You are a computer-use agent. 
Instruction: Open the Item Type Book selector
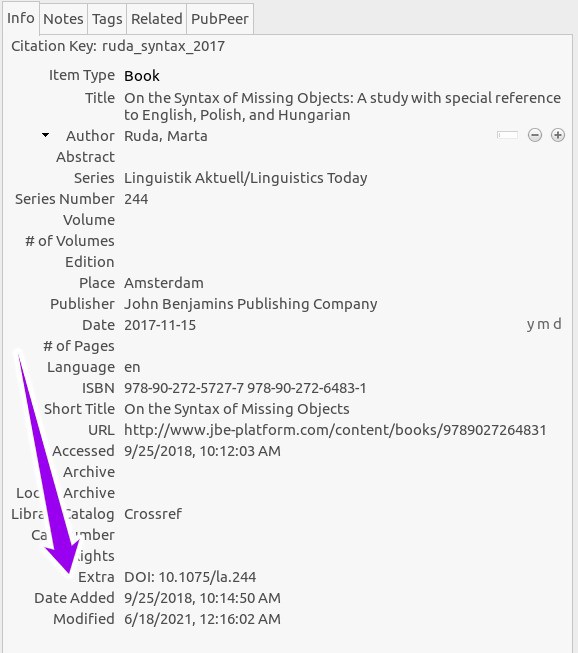point(142,76)
